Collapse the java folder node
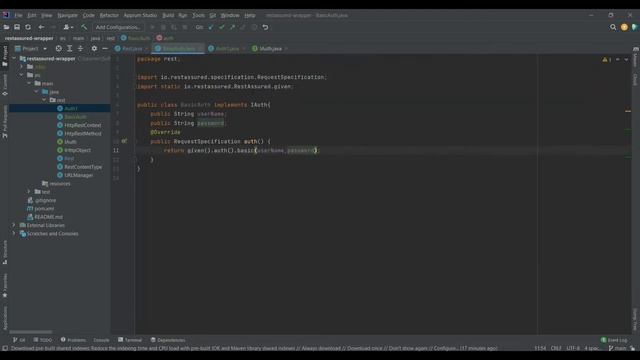This screenshot has height=360, width=640. (36, 92)
